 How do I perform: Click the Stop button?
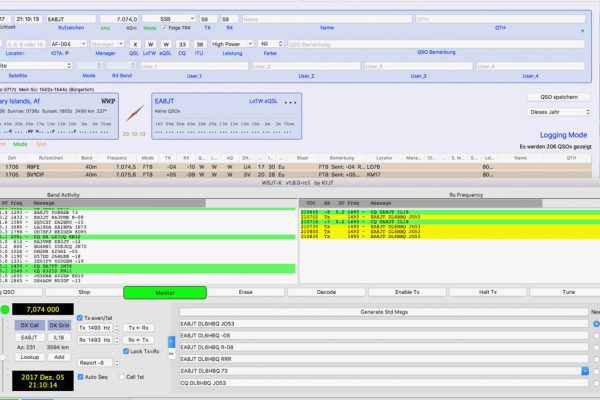pos(84,292)
